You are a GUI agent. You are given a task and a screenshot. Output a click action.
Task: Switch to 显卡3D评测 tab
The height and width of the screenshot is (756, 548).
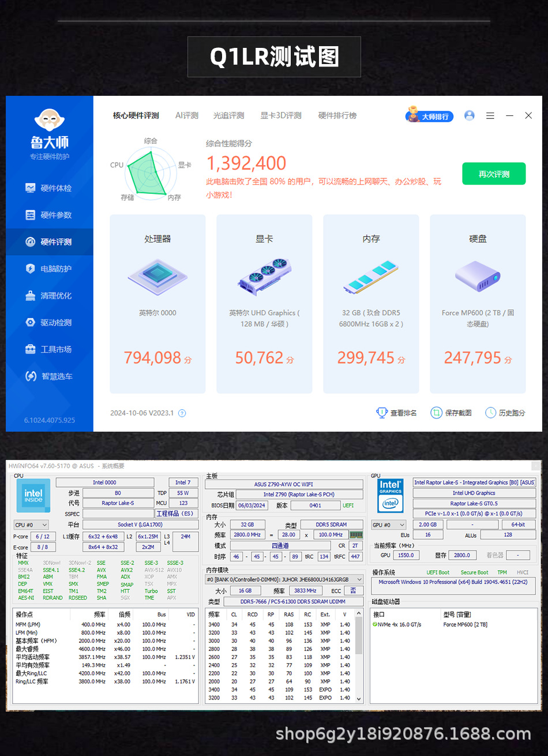pyautogui.click(x=281, y=115)
